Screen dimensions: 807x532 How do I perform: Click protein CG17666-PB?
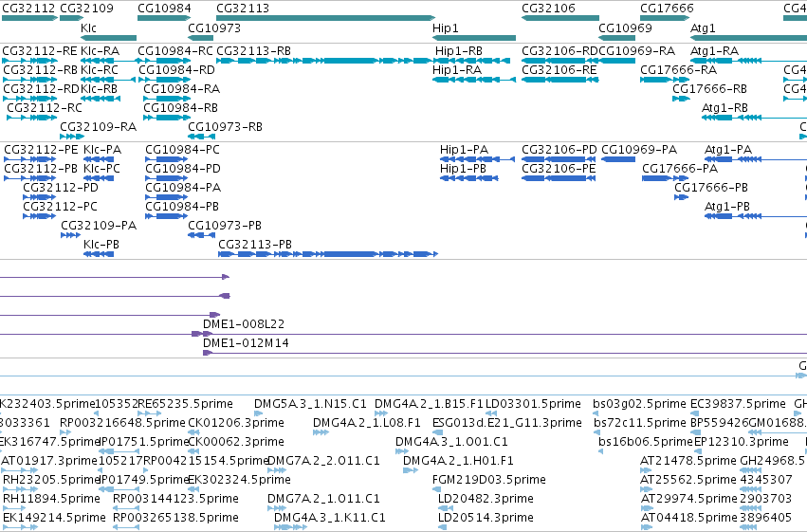pos(682,197)
